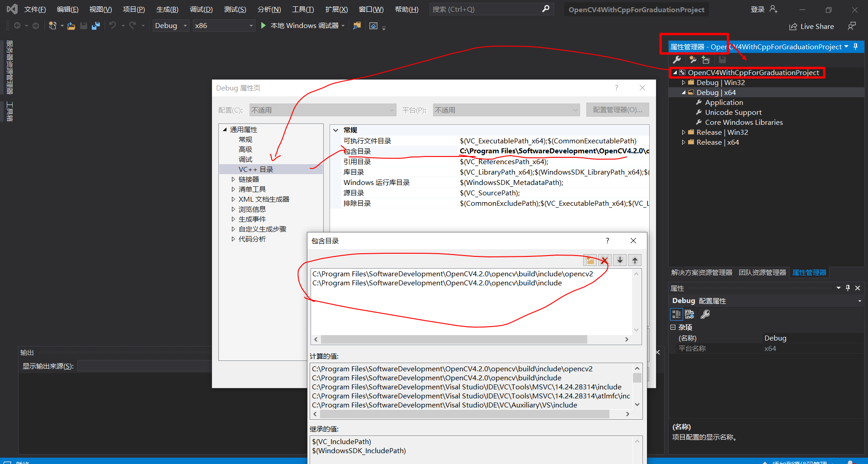
Task: Expand the Debug | Win32 node
Action: pyautogui.click(x=684, y=83)
